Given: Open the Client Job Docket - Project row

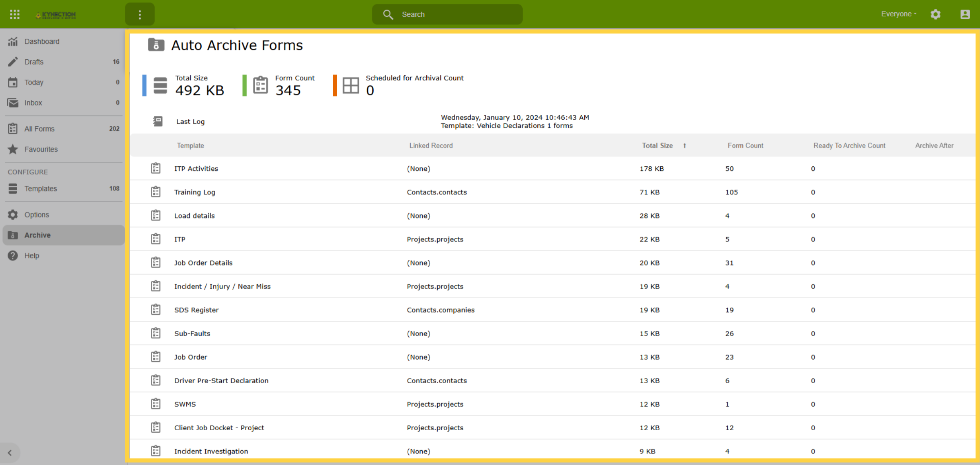Looking at the screenshot, I should (x=552, y=427).
